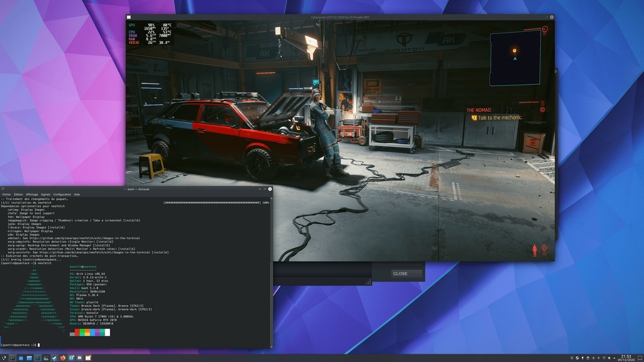Click the 'Uptime: 1 hour, 52 mins' line

89,281
